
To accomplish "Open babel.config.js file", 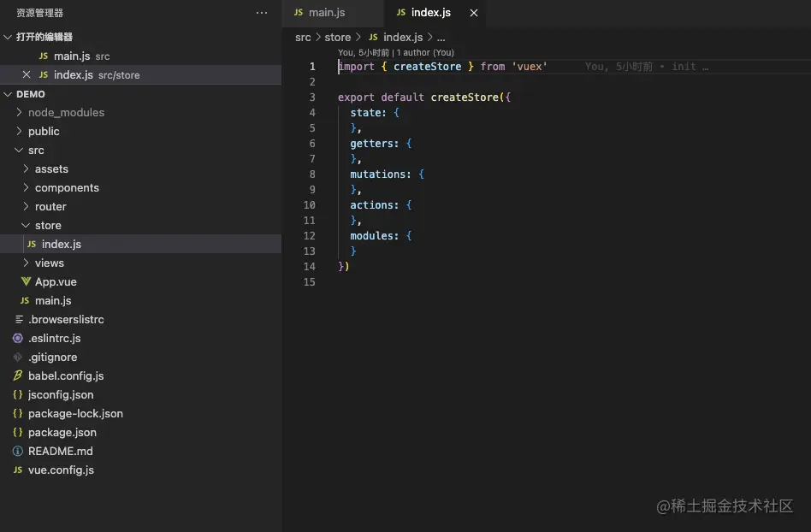I will coord(140,375).
